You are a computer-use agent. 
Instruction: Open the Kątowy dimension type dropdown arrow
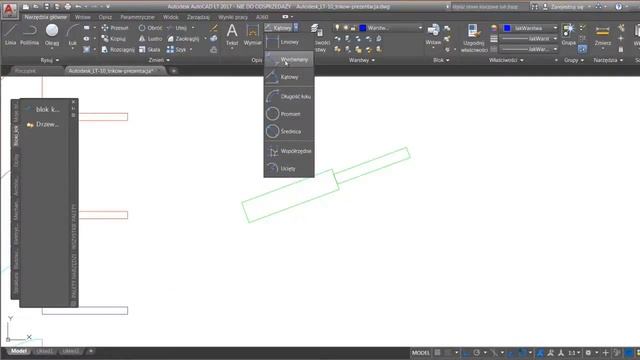pyautogui.click(x=296, y=28)
